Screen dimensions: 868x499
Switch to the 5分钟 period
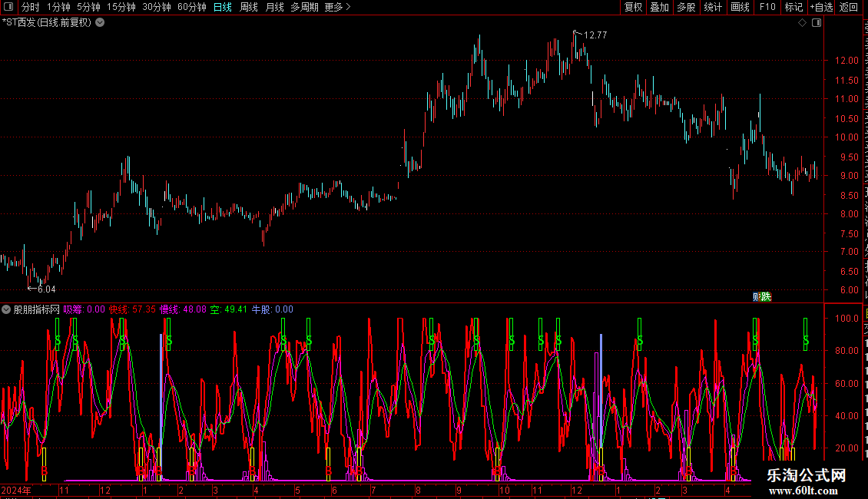pyautogui.click(x=88, y=7)
